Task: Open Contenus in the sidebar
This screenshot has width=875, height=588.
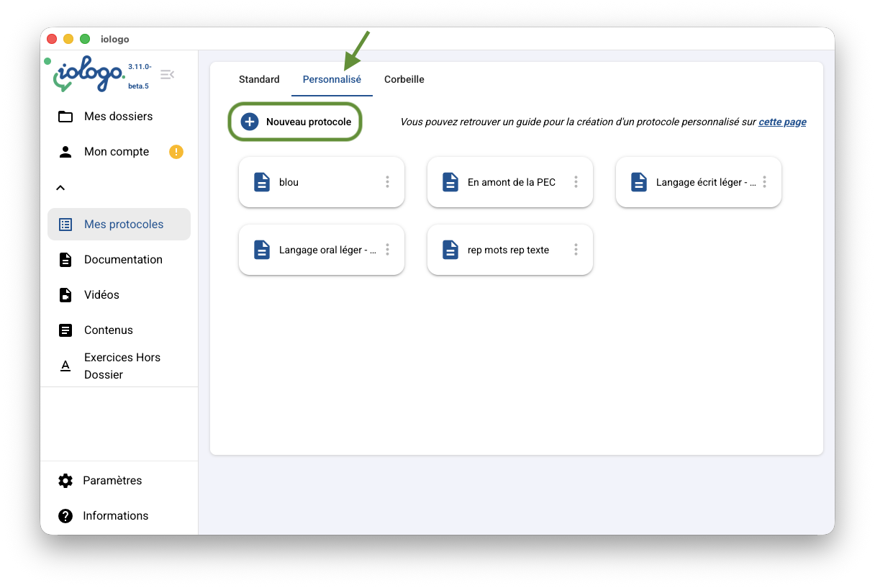Action: click(109, 330)
